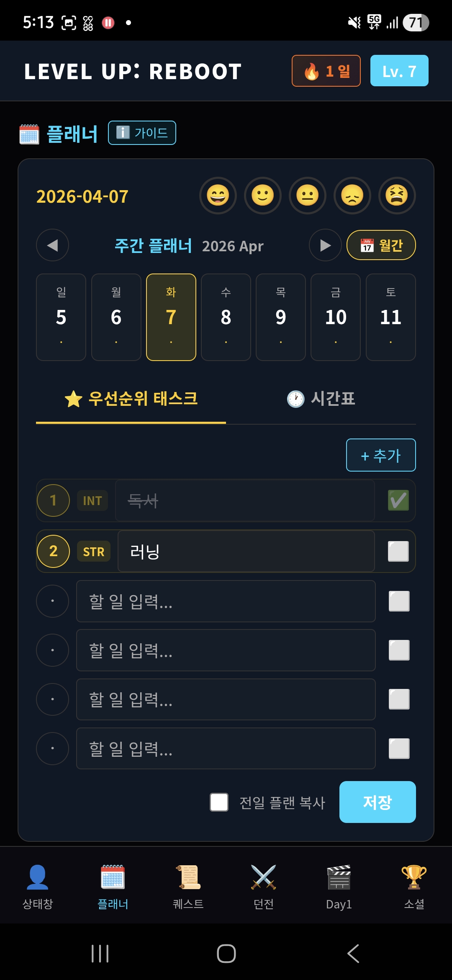The height and width of the screenshot is (980, 452).
Task: Go to the next week with right arrow
Action: point(325,245)
